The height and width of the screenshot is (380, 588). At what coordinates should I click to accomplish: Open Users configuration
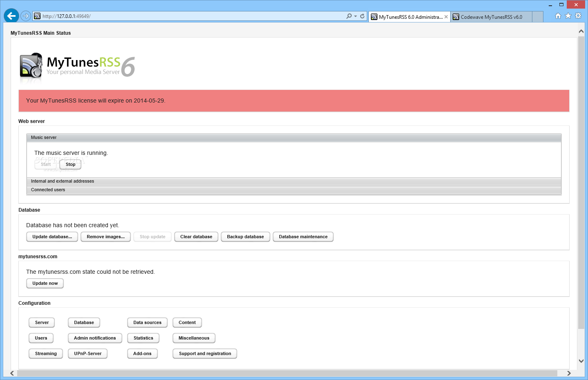click(41, 338)
